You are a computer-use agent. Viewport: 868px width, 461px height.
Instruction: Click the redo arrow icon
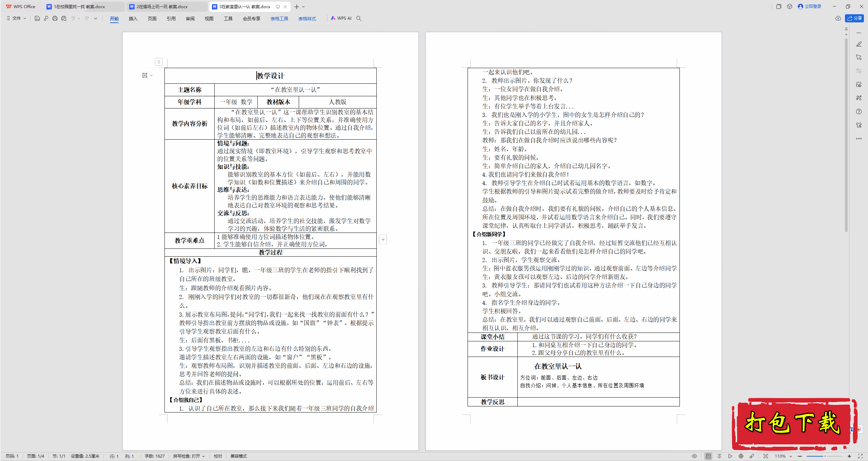coord(87,18)
